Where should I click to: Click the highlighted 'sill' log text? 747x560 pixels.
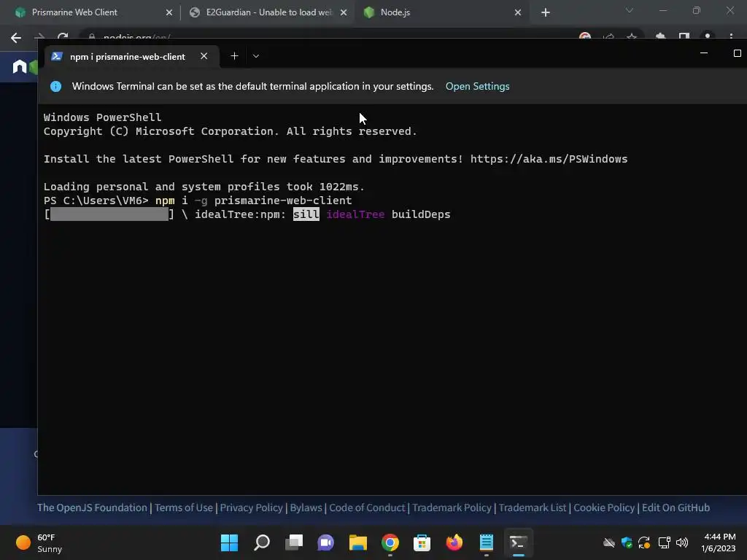(306, 214)
